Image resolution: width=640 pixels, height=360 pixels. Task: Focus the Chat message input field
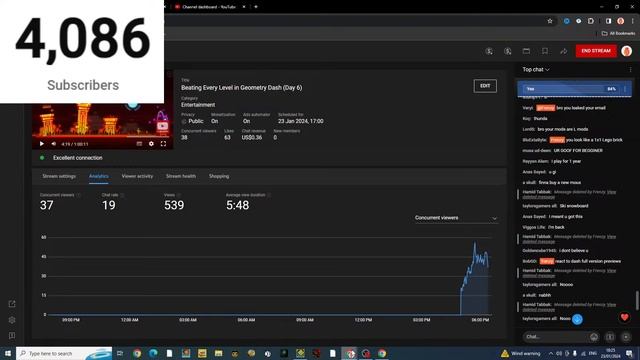click(x=556, y=337)
